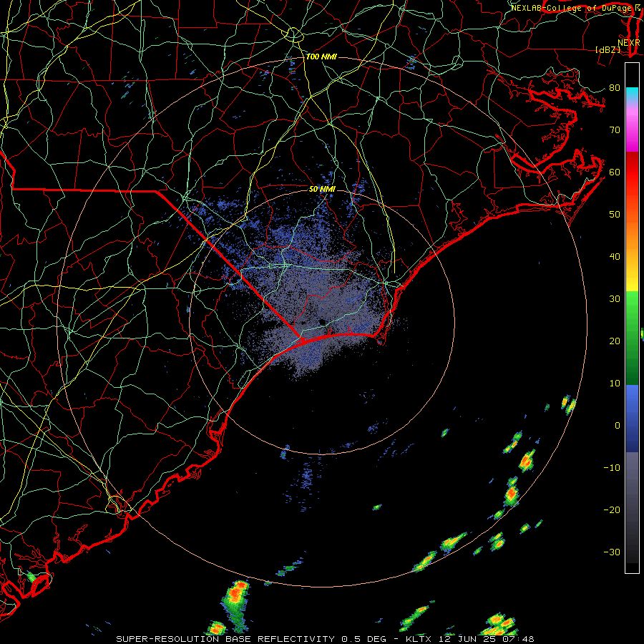The height and width of the screenshot is (644, 644).
Task: Click the 0 value on the dBZ scale
Action: (618, 426)
